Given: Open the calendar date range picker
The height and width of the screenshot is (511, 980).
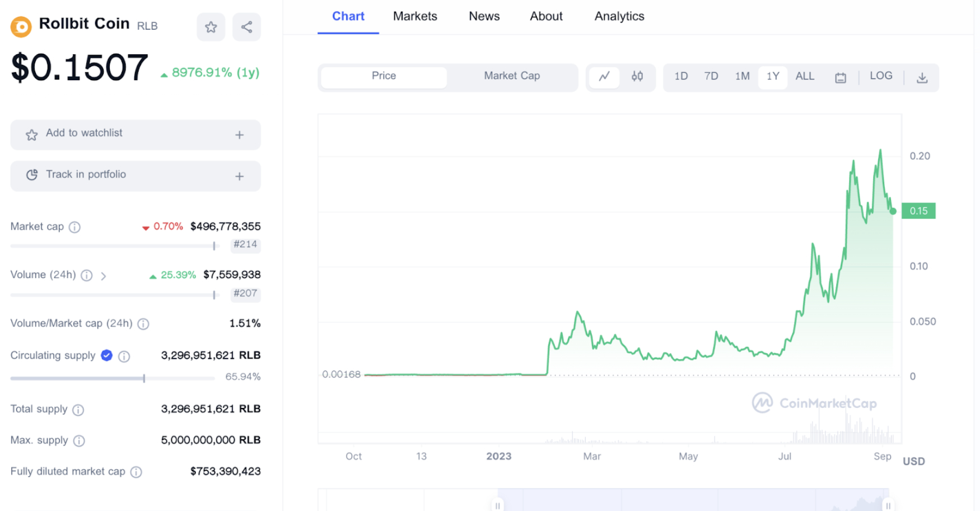Looking at the screenshot, I should point(841,78).
